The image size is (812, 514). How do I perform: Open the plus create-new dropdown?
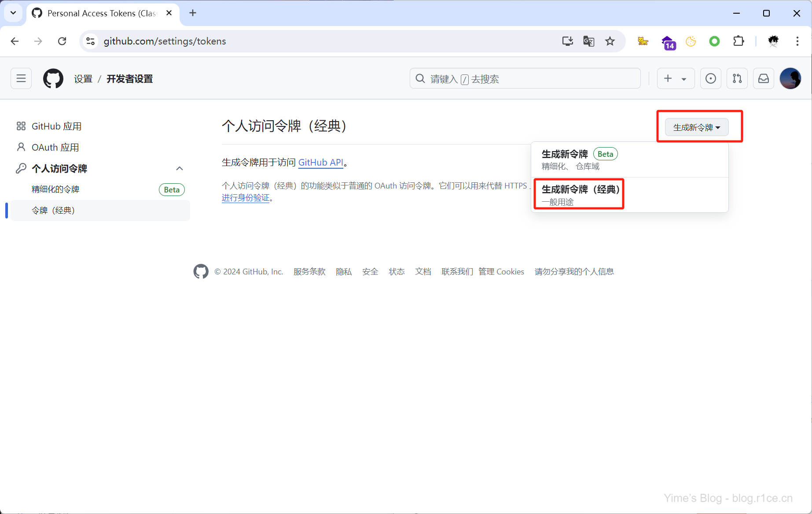click(x=675, y=79)
